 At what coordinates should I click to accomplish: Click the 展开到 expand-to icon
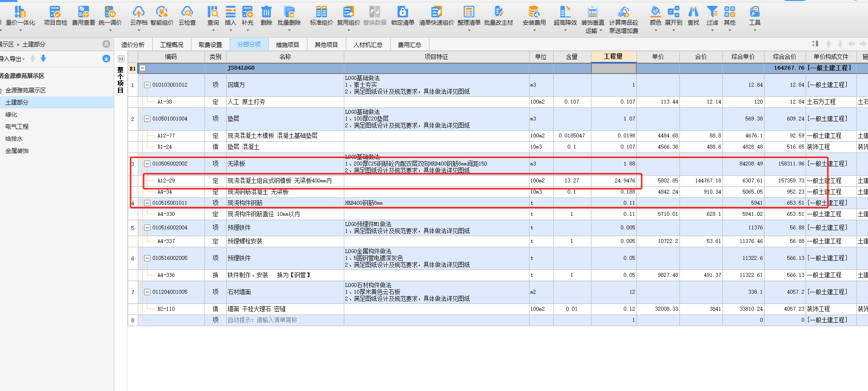point(673,12)
